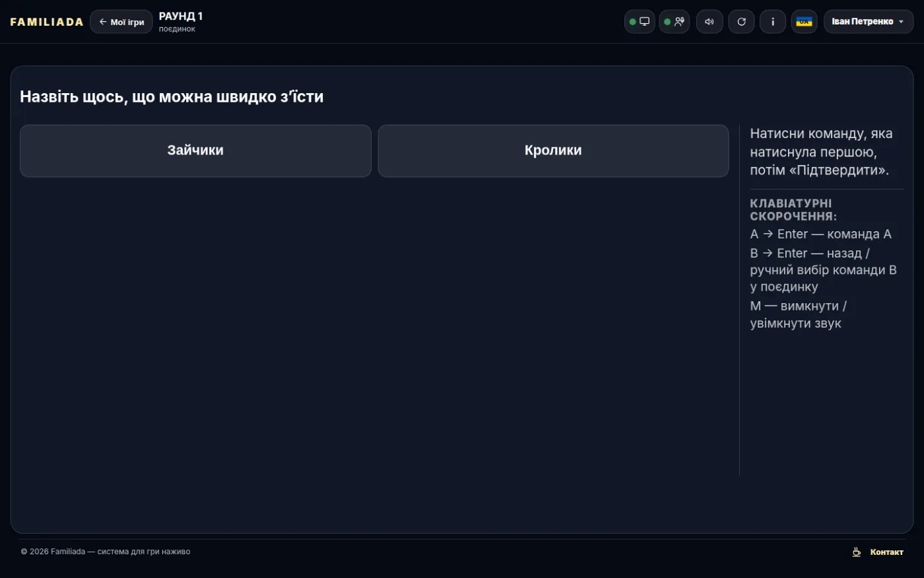Click the FAMILIADA logo
924x578 pixels.
pyautogui.click(x=47, y=22)
